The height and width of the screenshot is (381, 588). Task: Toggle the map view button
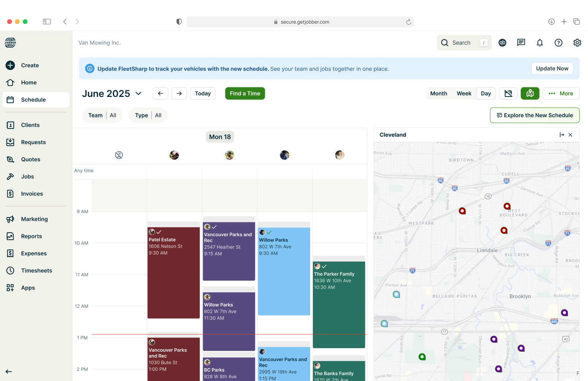[x=529, y=94]
